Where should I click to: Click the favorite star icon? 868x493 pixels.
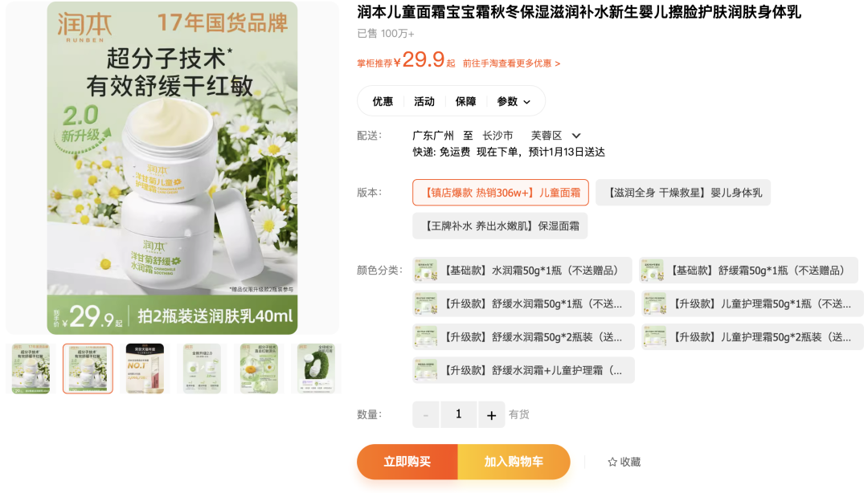(x=612, y=462)
